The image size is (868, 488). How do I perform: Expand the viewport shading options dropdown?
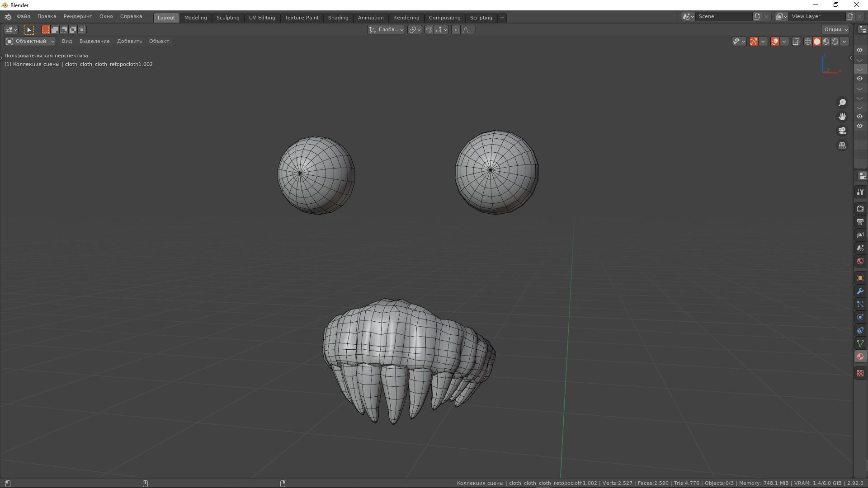click(844, 42)
